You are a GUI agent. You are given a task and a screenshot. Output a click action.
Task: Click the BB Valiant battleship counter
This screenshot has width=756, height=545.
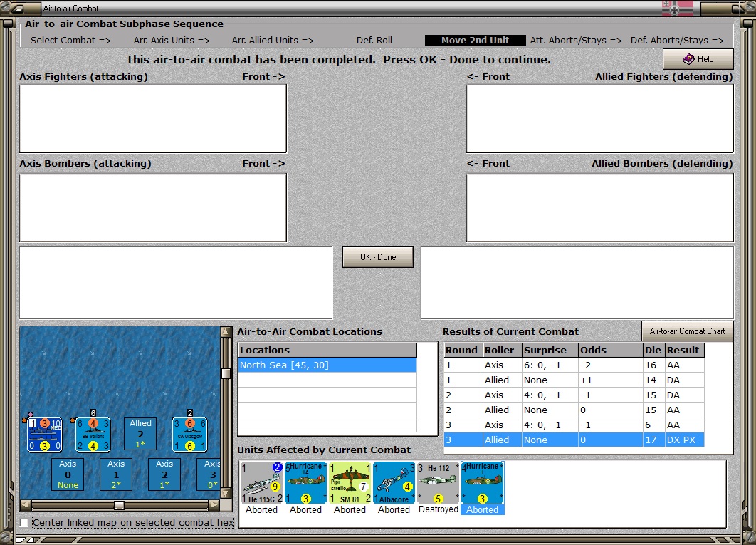tap(93, 435)
